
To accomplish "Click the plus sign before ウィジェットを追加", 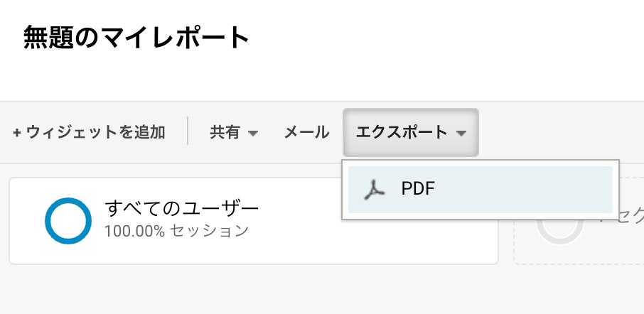I will point(17,133).
